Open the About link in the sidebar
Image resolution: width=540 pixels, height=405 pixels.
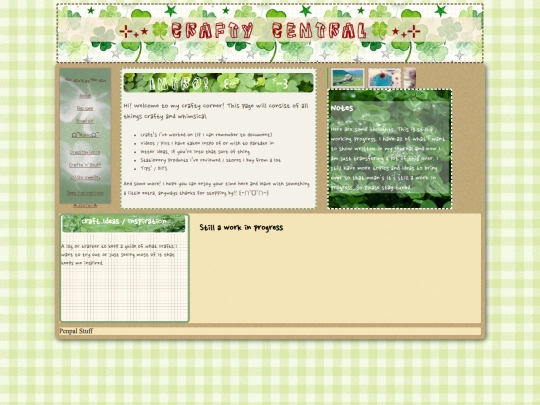tap(85, 96)
